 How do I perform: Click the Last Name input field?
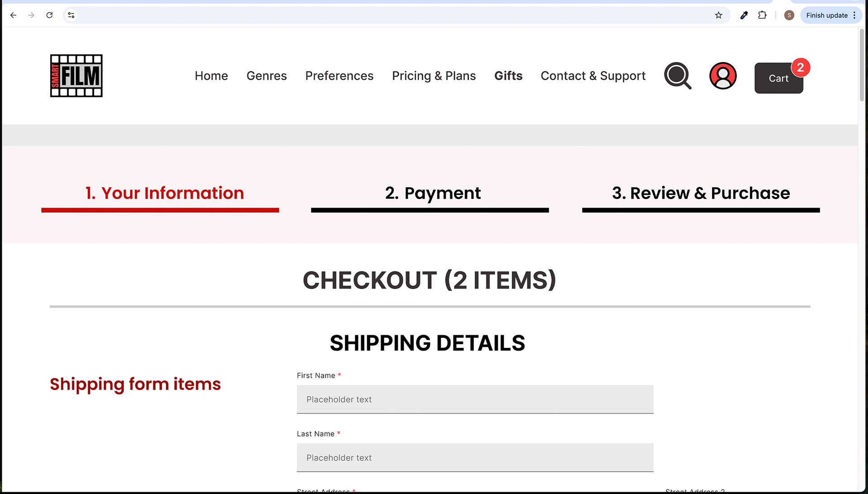click(475, 458)
